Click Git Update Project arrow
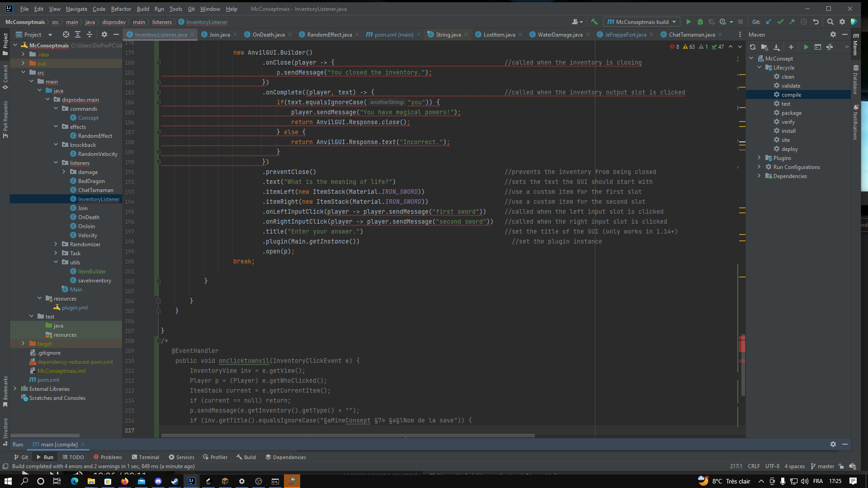 [769, 22]
